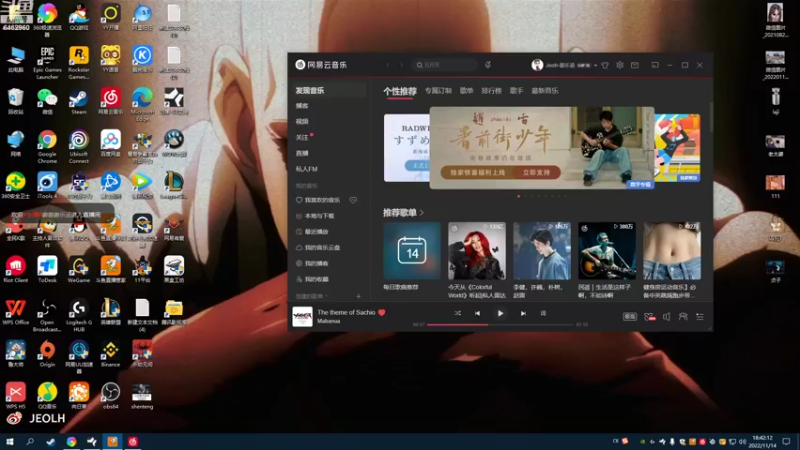
Task: Click the music search field
Action: [444, 65]
